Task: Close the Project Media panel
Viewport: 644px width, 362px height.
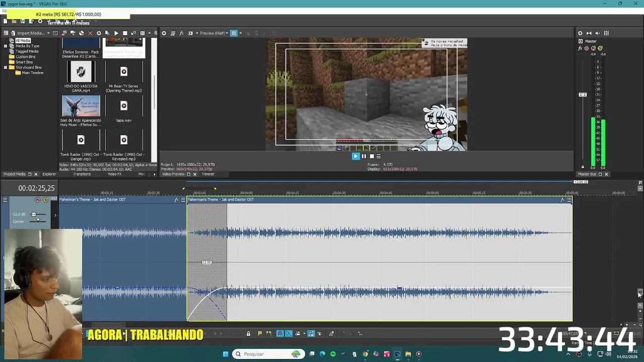Action: [x=36, y=174]
